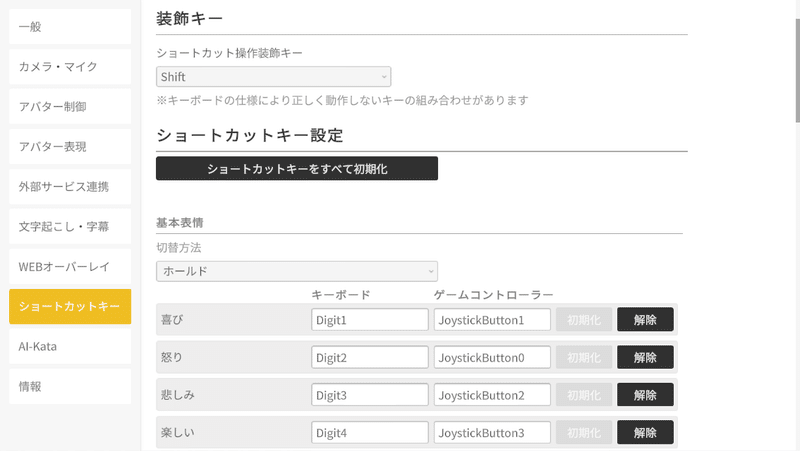This screenshot has height=451, width=800.
Task: Open the 一般 settings tab
Action: pyautogui.click(x=70, y=27)
